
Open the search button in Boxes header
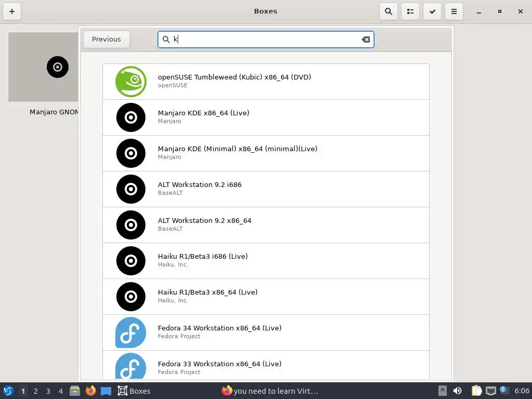[x=389, y=11]
